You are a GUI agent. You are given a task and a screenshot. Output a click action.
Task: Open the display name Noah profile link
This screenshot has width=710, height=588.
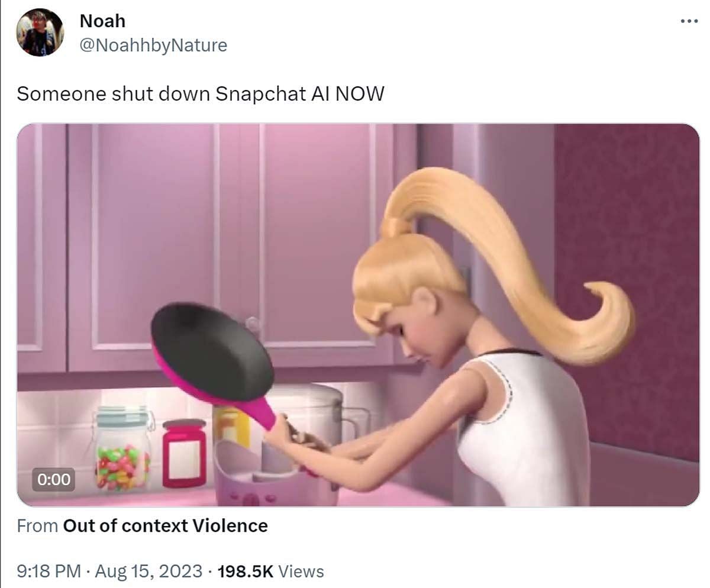[x=102, y=21]
